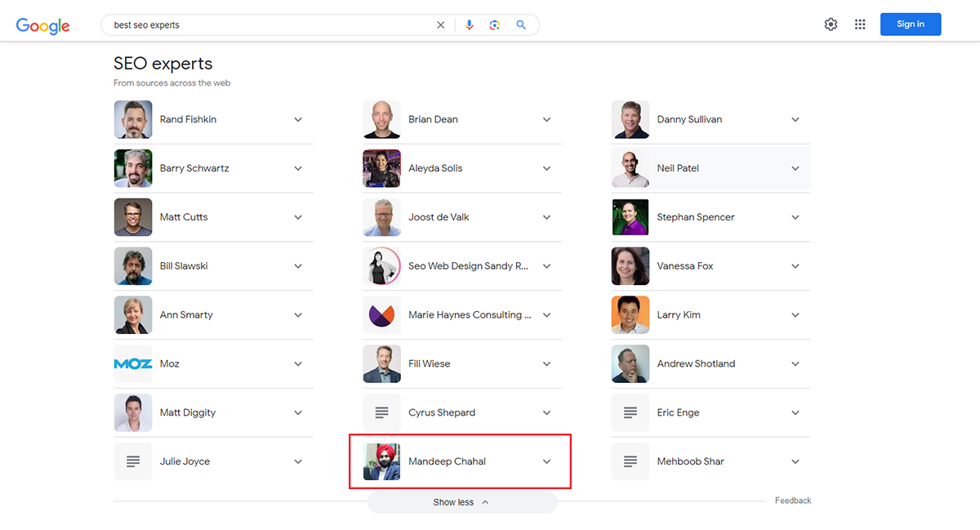This screenshot has width=980, height=530.
Task: Select the name 'Matt Diggity'
Action: 188,412
